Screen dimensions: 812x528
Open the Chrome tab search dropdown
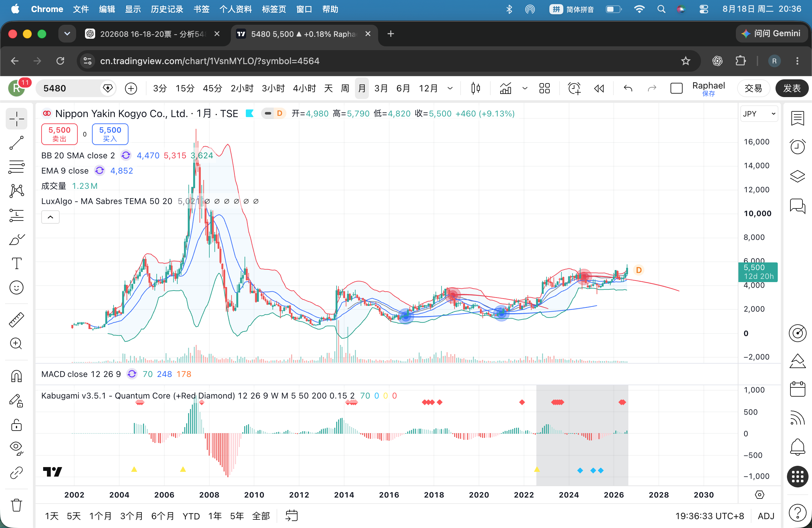(x=67, y=34)
